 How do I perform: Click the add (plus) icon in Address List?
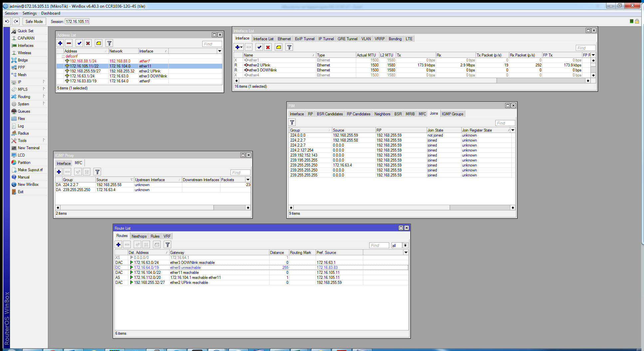(60, 43)
